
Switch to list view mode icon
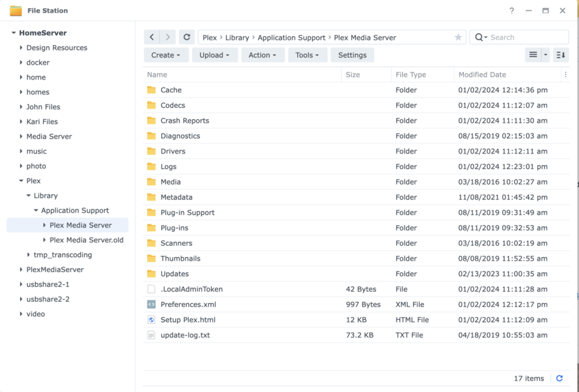tap(533, 55)
